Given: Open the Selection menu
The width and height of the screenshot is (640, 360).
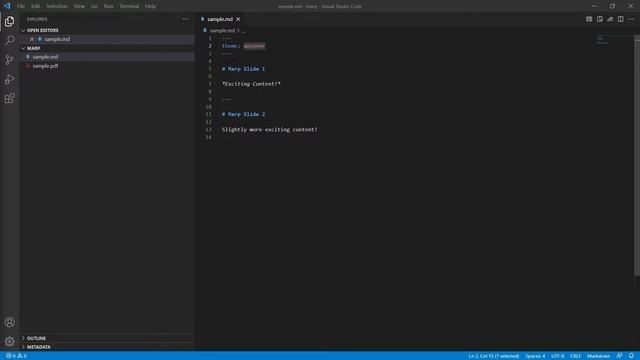Looking at the screenshot, I should pos(57,6).
